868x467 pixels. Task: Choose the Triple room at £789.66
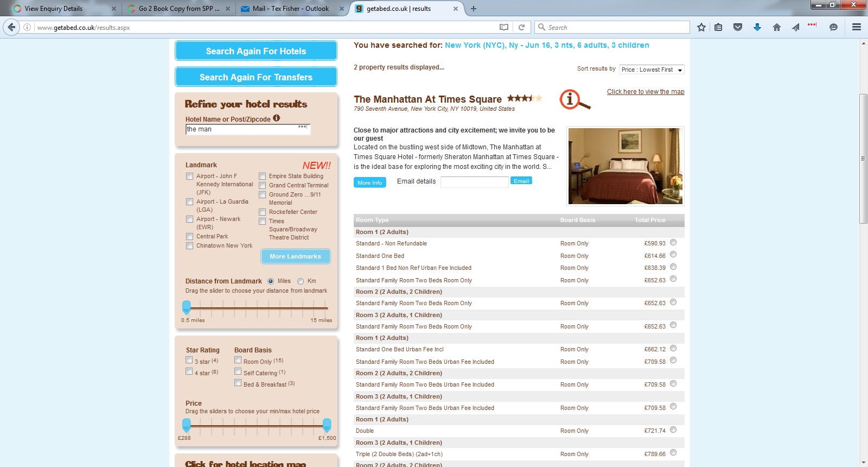pos(673,453)
